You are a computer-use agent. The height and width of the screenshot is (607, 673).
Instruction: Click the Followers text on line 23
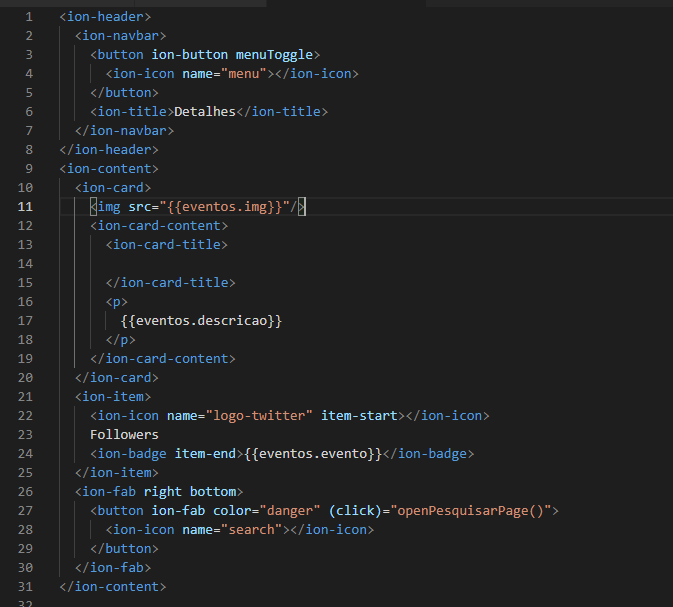click(x=124, y=435)
